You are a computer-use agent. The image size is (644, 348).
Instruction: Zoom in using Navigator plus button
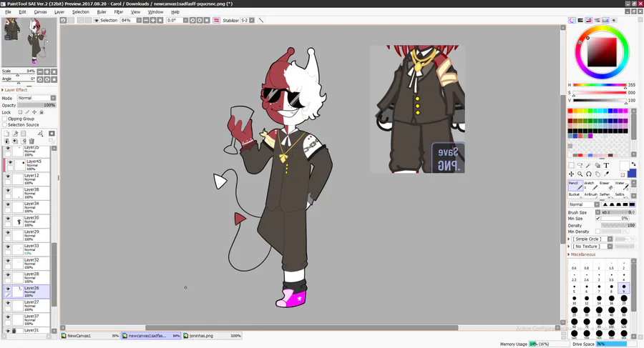point(47,71)
